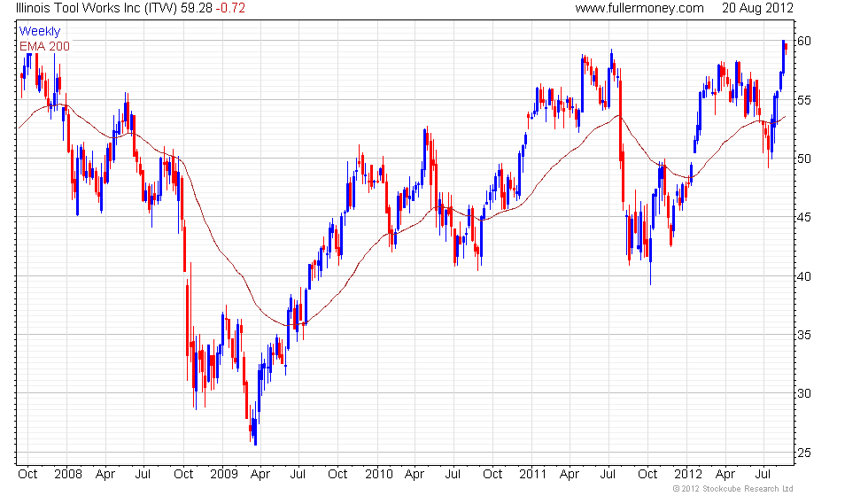The height and width of the screenshot is (496, 868).
Task: Click the 60 price axis label
Action: tap(804, 41)
